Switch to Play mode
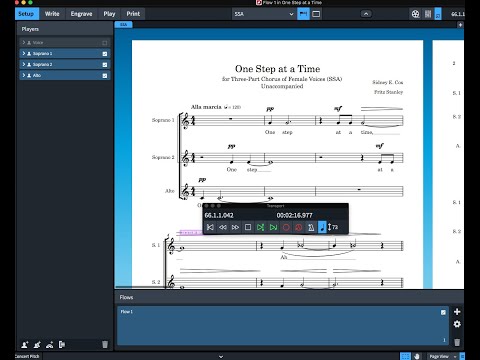The image size is (480, 360). (x=109, y=14)
